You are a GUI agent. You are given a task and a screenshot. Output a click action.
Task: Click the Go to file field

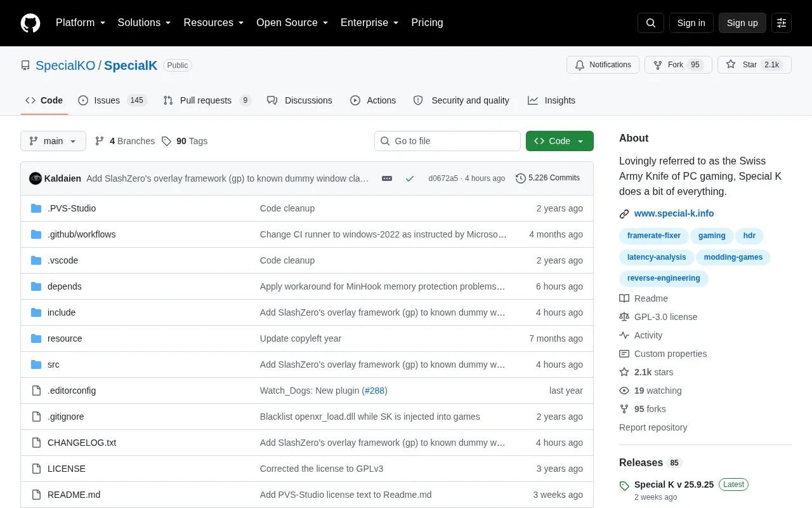(447, 141)
